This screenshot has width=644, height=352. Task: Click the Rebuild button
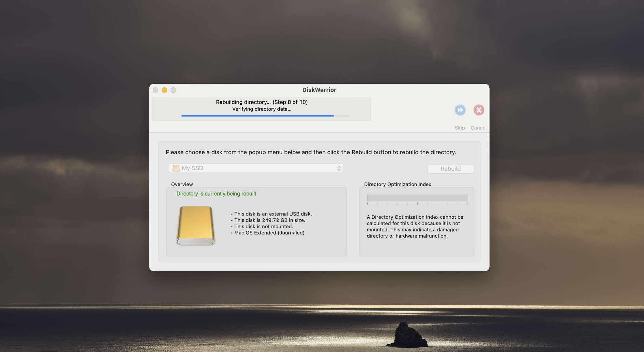(x=451, y=169)
